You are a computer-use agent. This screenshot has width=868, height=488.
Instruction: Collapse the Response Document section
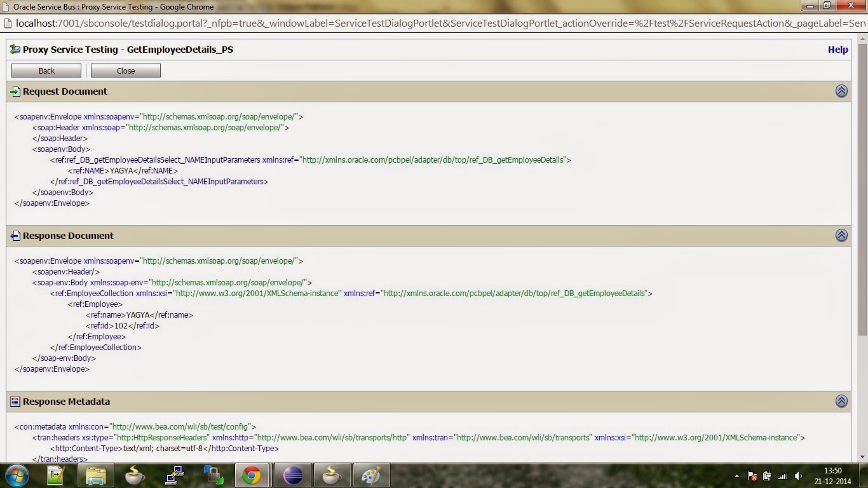click(841, 235)
